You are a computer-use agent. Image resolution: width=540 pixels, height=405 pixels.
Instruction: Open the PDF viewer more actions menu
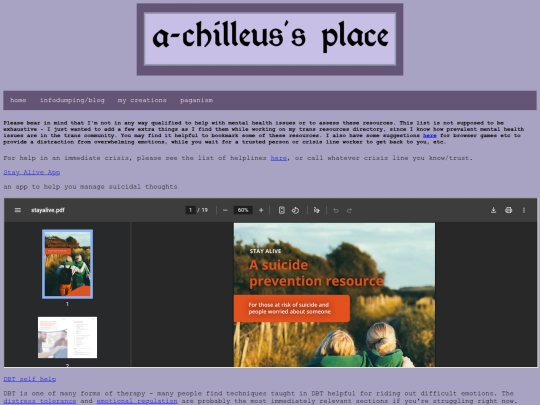tap(524, 210)
